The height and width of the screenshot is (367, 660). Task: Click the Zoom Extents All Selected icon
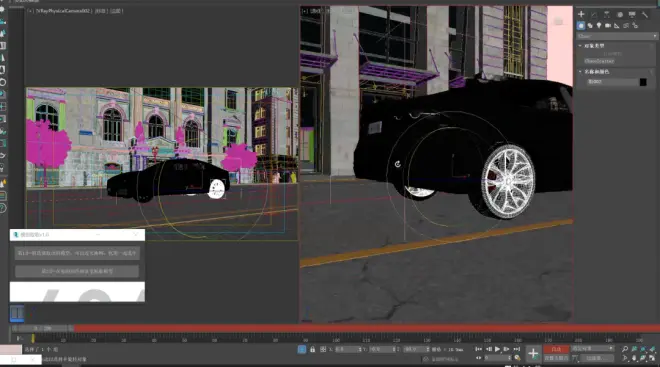(x=652, y=349)
